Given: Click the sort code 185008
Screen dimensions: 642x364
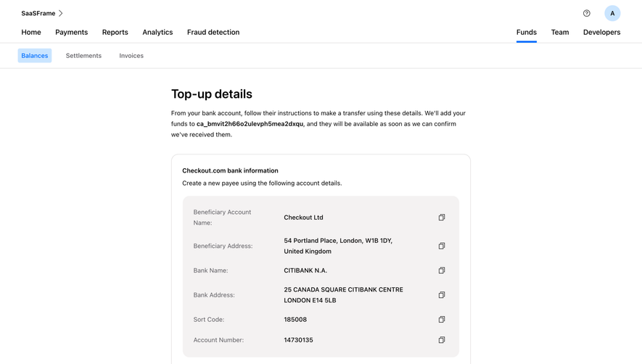Looking at the screenshot, I should [295, 320].
